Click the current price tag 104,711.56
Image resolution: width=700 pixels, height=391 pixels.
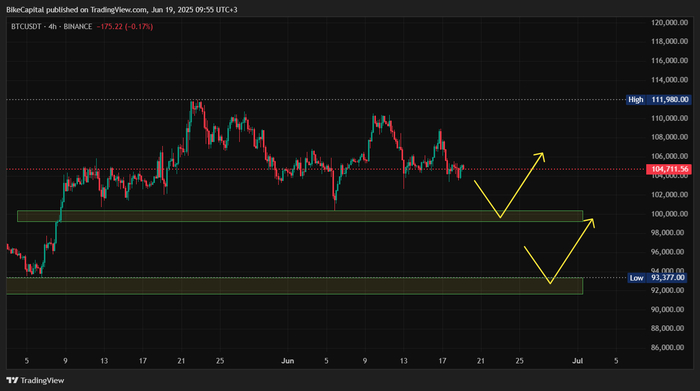pos(669,169)
